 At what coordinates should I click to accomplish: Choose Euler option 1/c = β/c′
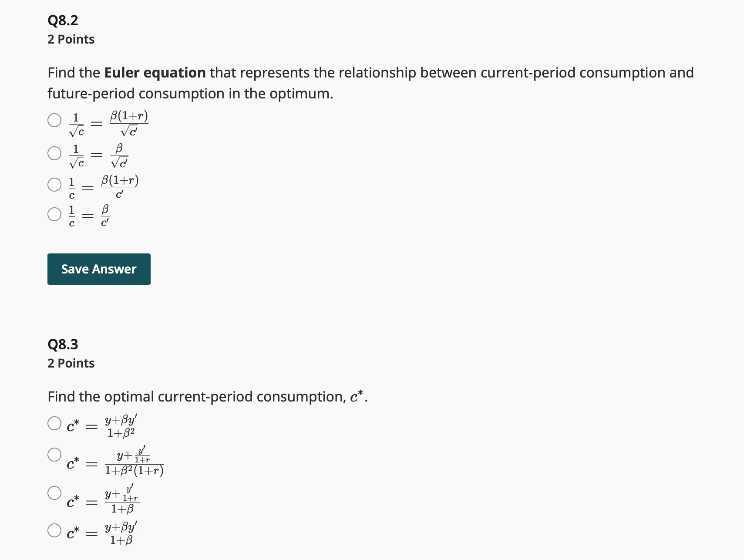[54, 214]
